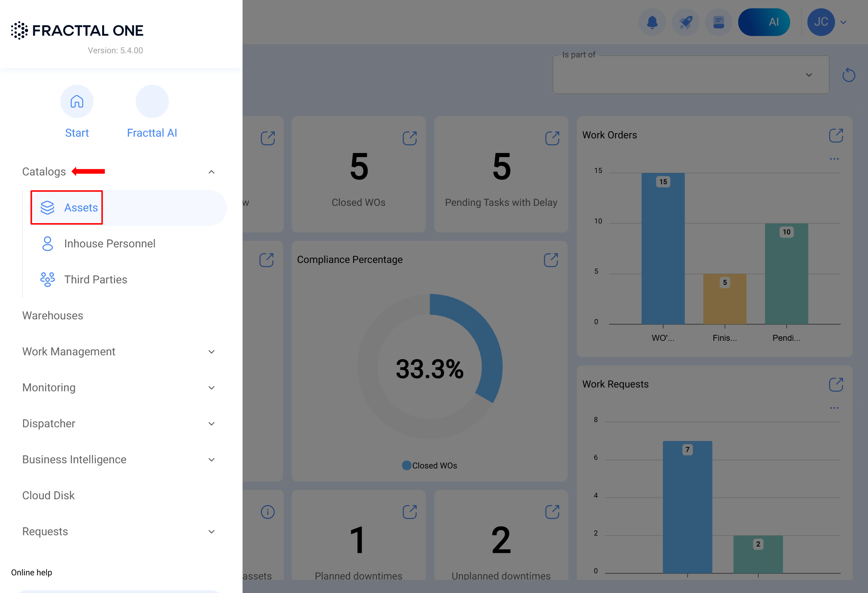
Task: Toggle Closed WOs legend color dot
Action: click(x=406, y=466)
